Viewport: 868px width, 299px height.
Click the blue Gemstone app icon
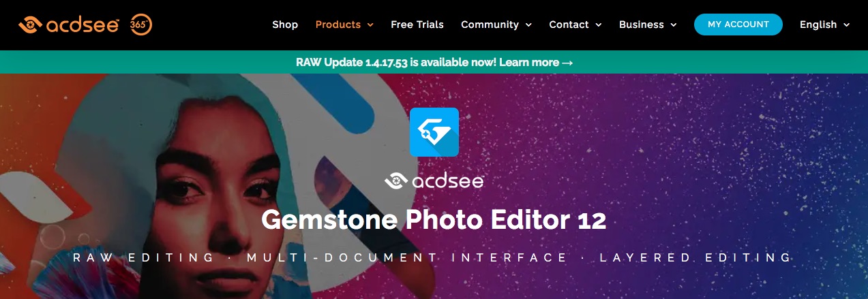tap(434, 132)
